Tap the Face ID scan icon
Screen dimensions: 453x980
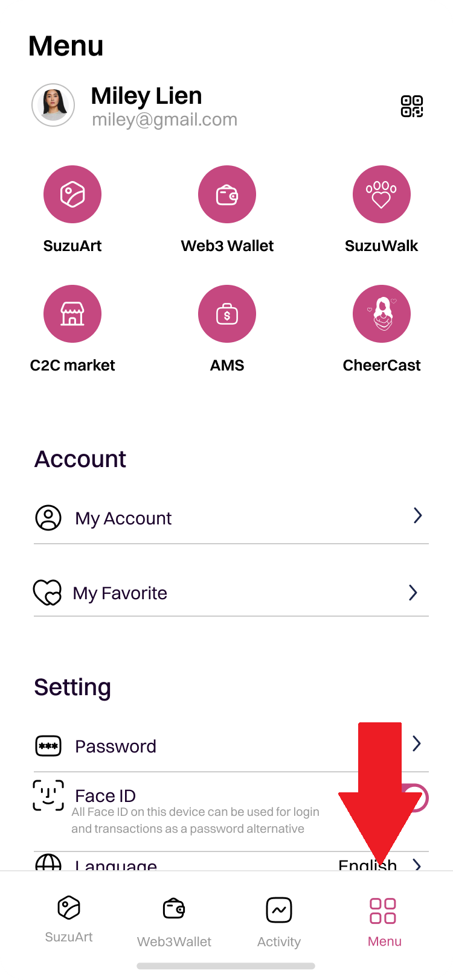(x=48, y=795)
